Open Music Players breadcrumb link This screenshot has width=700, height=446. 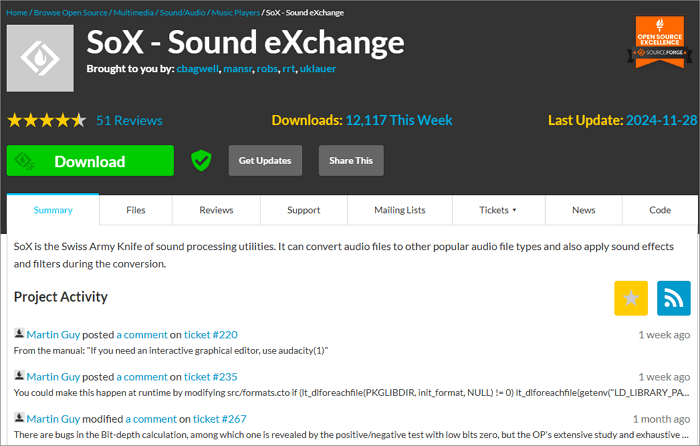click(x=236, y=13)
